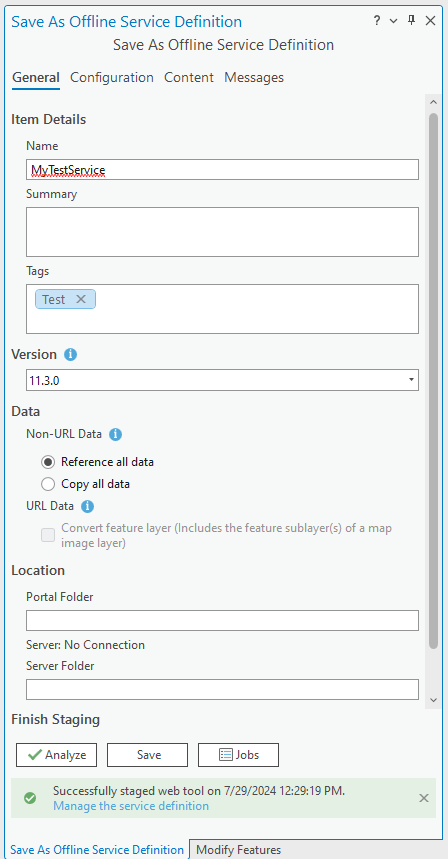Screen dimensions: 448x859
Task: Click the URL Data info icon
Action: tap(87, 507)
